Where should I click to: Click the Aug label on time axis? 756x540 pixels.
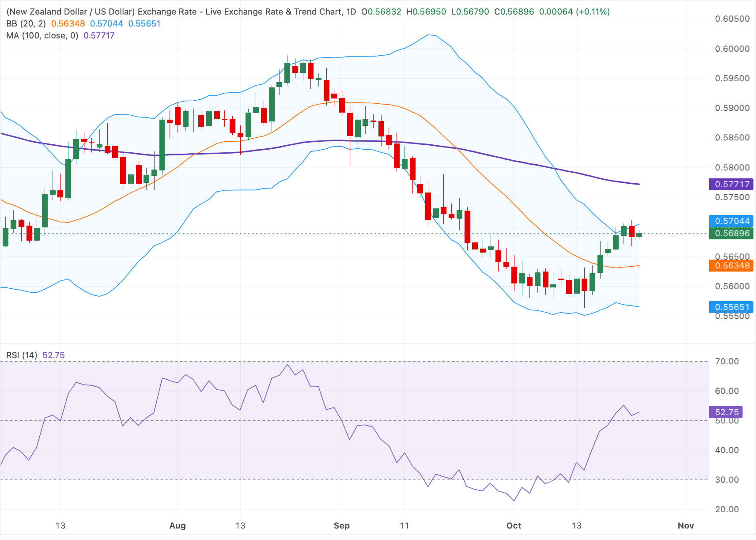coord(178,525)
